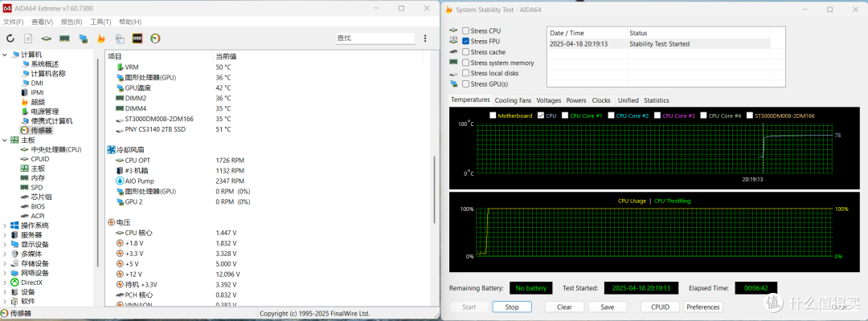Expand the 服务器 tree node

pyautogui.click(x=5, y=235)
